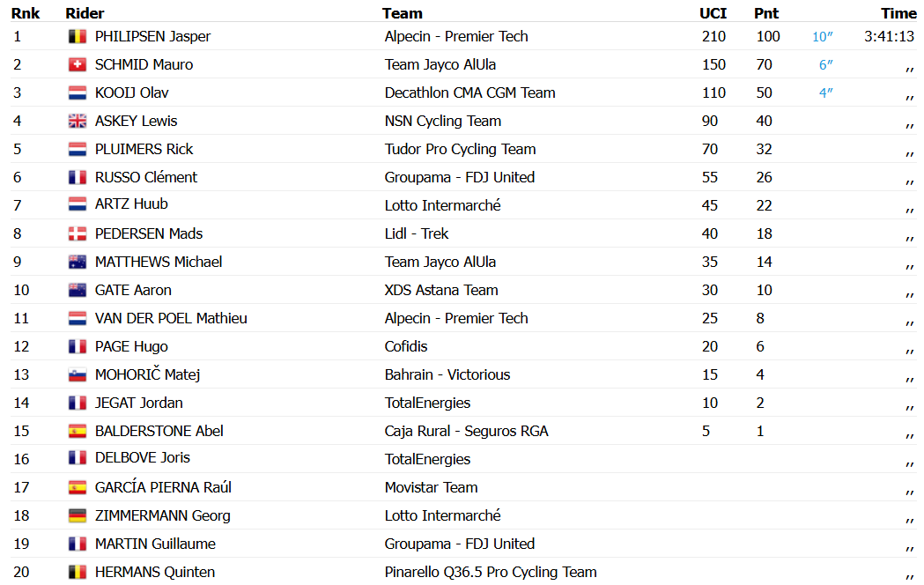This screenshot has width=924, height=585.
Task: Click the Time column header
Action: (x=898, y=13)
